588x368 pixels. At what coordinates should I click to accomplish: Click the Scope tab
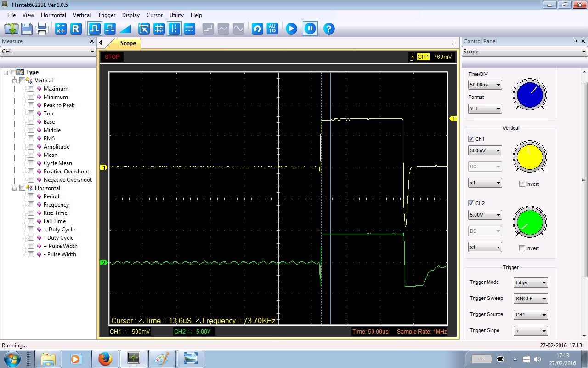[x=128, y=43]
